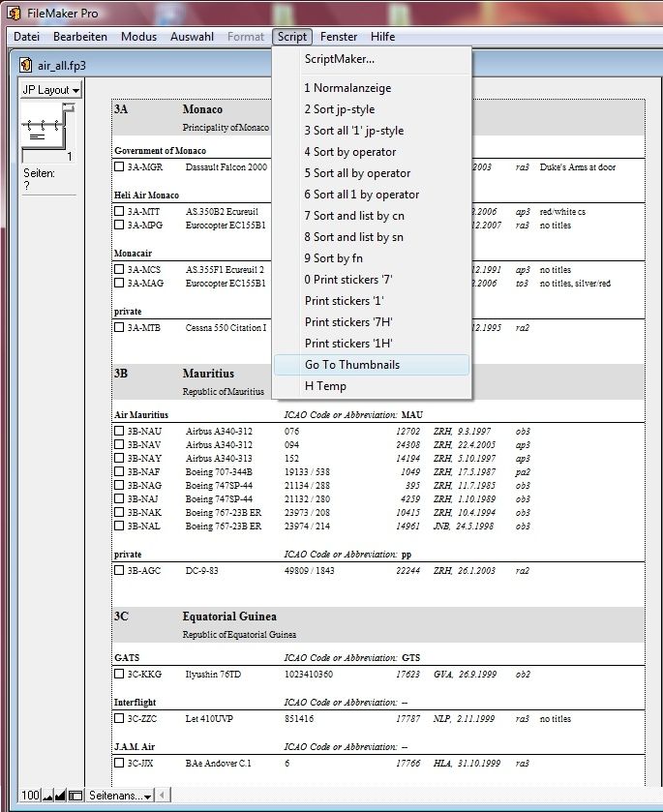Run script 2 Sort jp-style

[x=372, y=109]
